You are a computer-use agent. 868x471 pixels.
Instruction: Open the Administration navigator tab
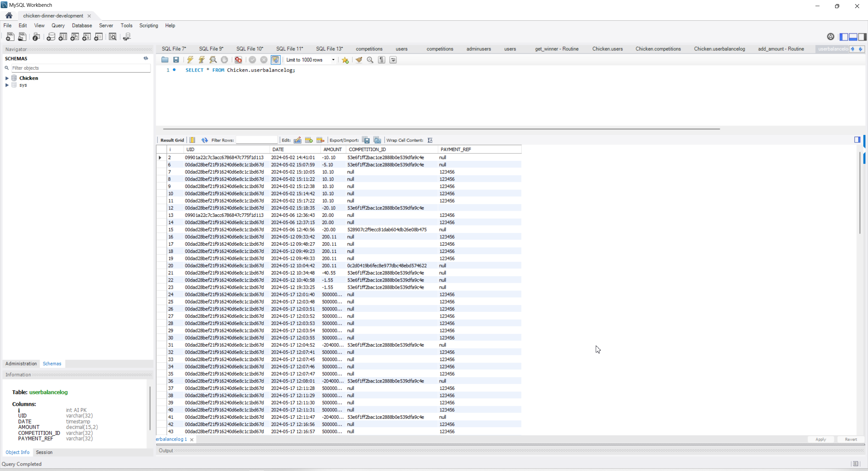click(x=21, y=363)
